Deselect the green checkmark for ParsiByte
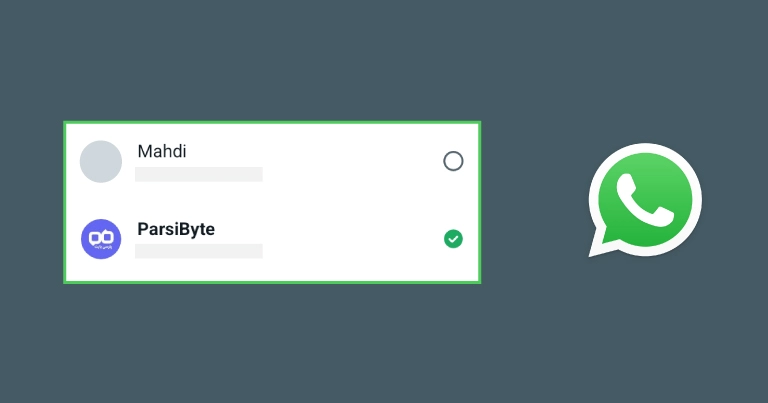768x403 pixels. [453, 239]
